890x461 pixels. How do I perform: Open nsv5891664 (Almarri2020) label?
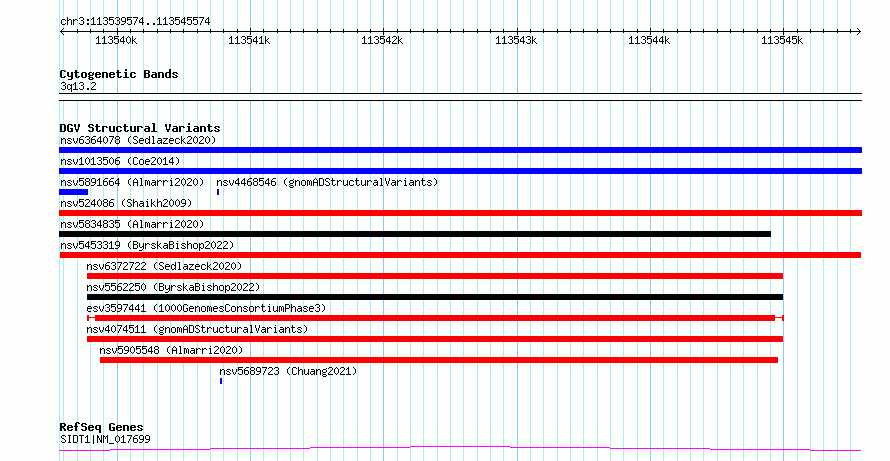132,182
